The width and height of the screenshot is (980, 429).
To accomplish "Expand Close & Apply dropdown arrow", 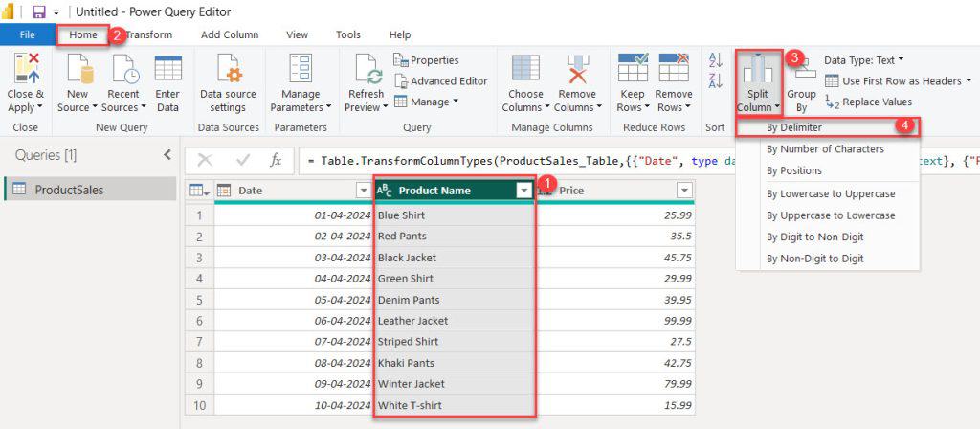I will point(40,107).
